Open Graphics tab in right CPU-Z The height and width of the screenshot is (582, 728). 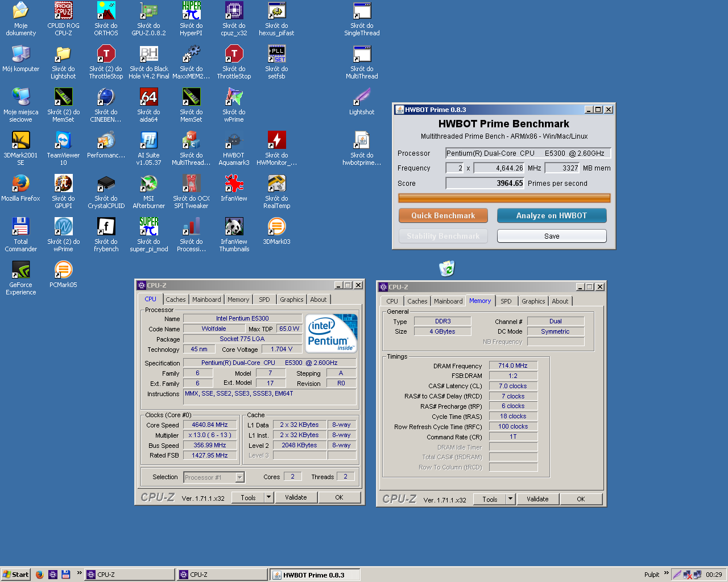[x=533, y=301]
